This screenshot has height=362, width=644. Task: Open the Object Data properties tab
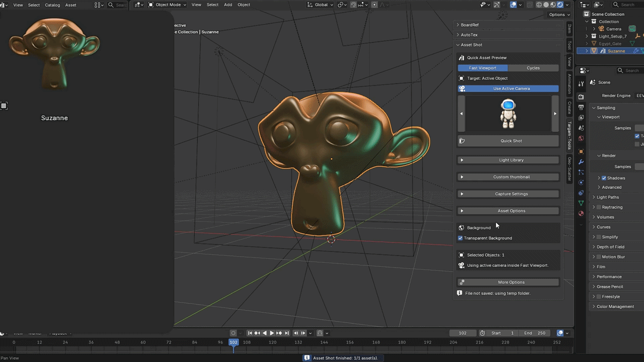(581, 203)
